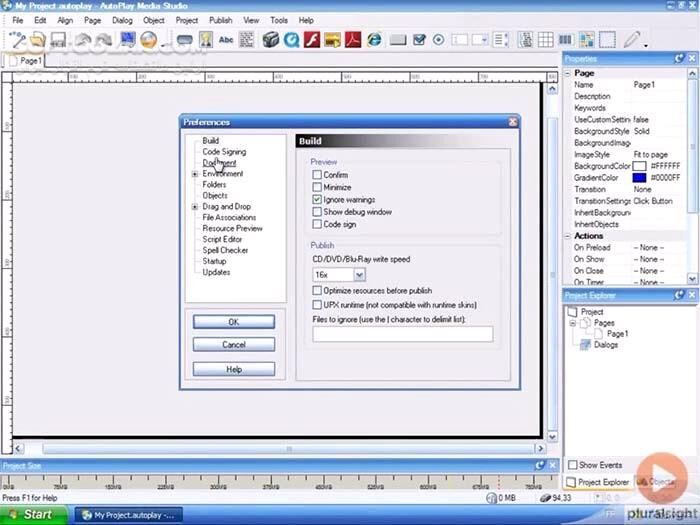Click the Save project floppy icon
The image size is (700, 525).
(58, 40)
